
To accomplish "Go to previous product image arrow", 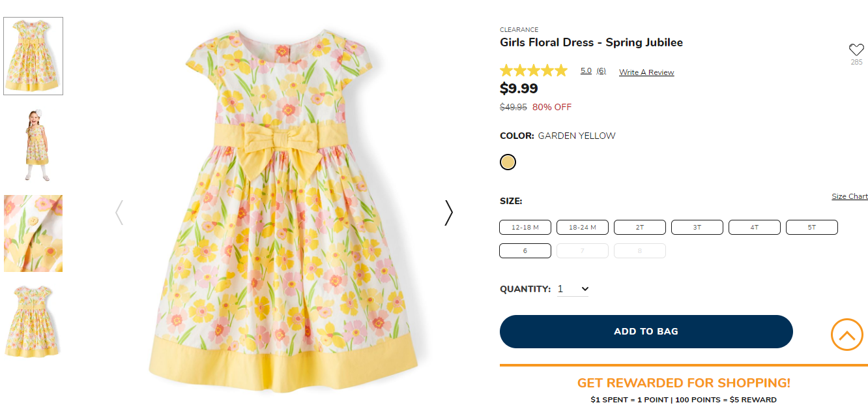I will 119,213.
